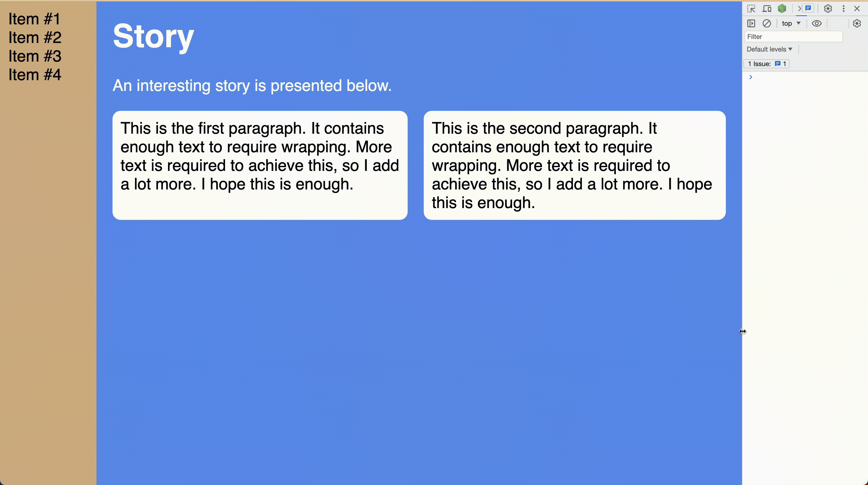The image size is (868, 485).
Task: Open the console sidebar panel icon
Action: pos(751,23)
